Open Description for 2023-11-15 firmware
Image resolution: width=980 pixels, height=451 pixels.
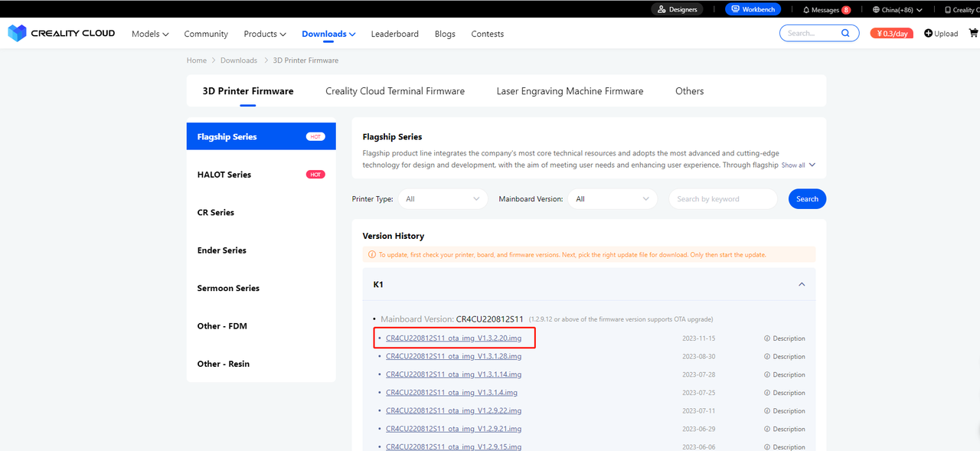pos(789,338)
